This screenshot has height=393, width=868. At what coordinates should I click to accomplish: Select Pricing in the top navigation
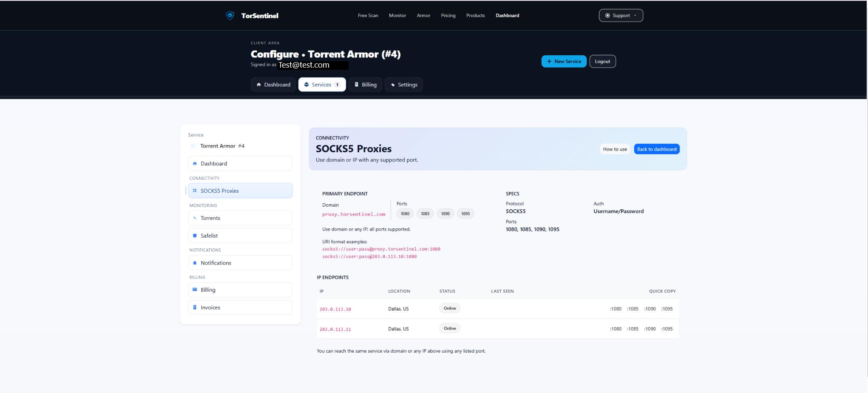point(448,15)
